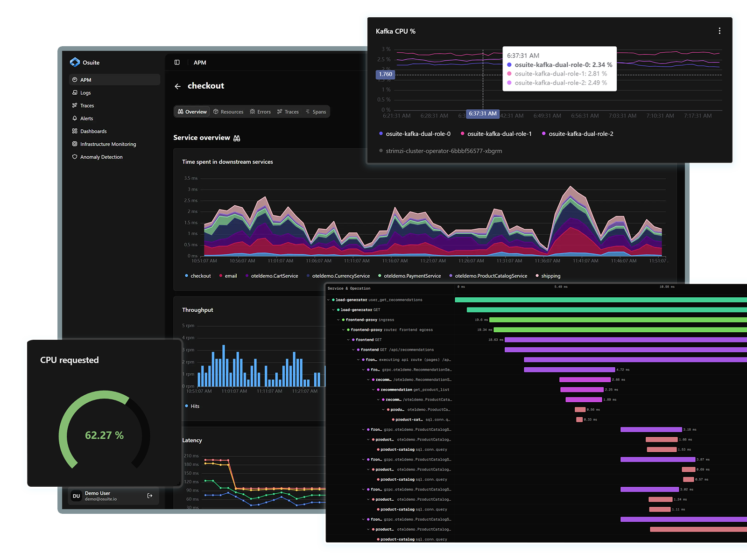Image resolution: width=747 pixels, height=560 pixels.
Task: Open the Kafka CPU % options menu
Action: (x=719, y=31)
